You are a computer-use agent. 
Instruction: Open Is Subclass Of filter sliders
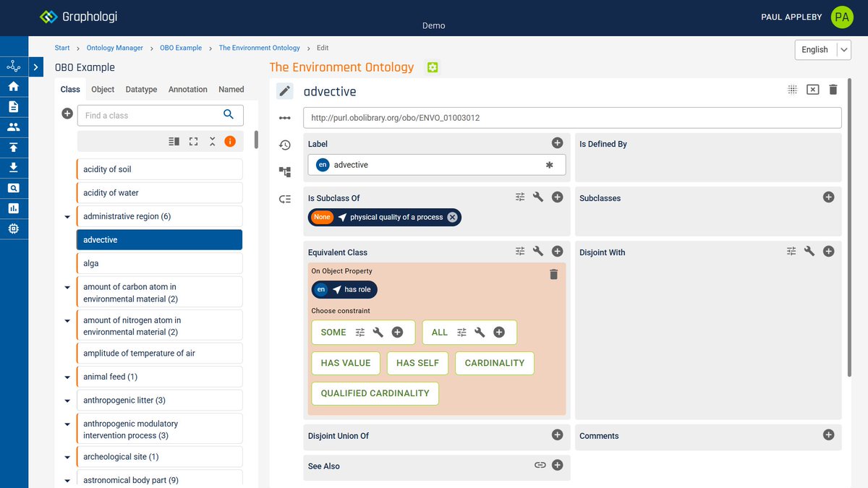[x=520, y=197]
